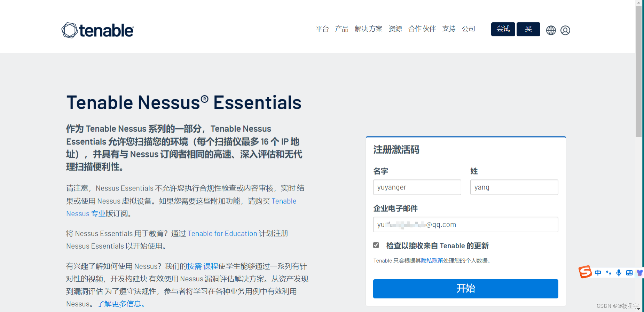The image size is (644, 312).
Task: Open the 合作伙伴 navigation menu
Action: [x=422, y=29]
